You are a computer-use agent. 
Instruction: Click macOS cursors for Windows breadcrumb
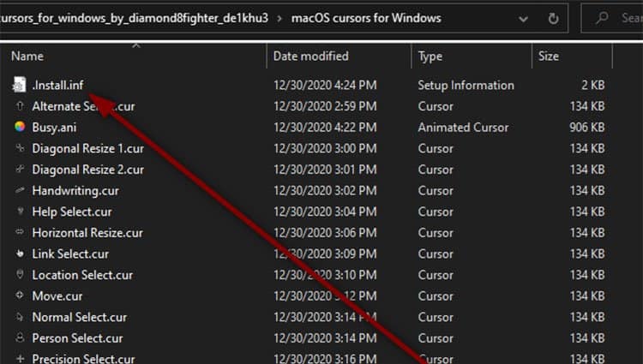click(x=366, y=18)
